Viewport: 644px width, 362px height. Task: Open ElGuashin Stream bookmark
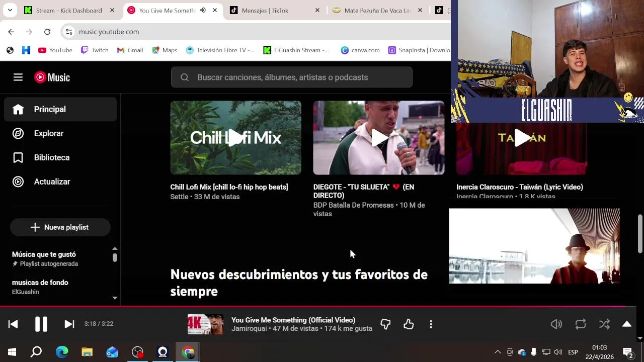[296, 50]
